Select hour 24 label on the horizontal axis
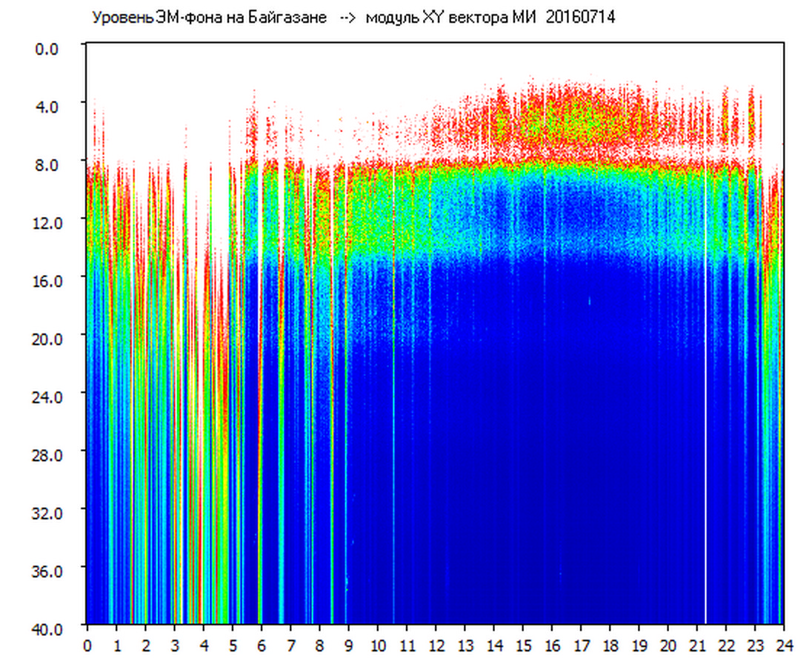The image size is (812, 667). pyautogui.click(x=784, y=646)
